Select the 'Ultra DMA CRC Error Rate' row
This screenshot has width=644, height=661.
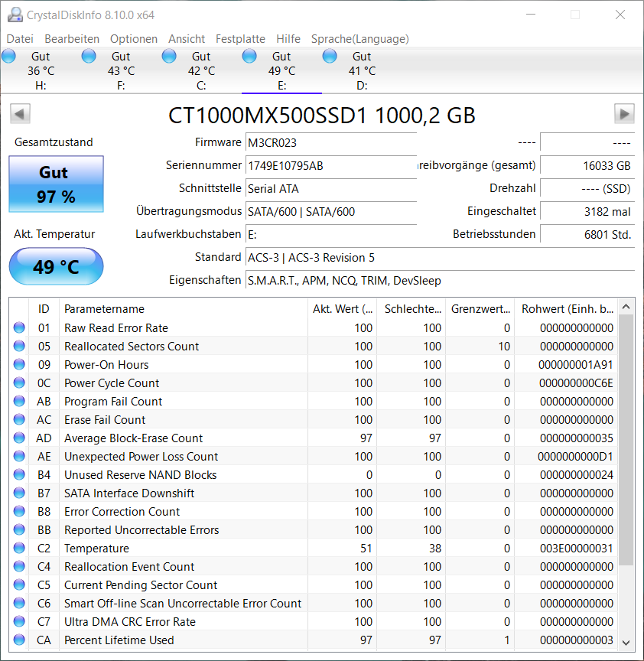click(x=314, y=622)
